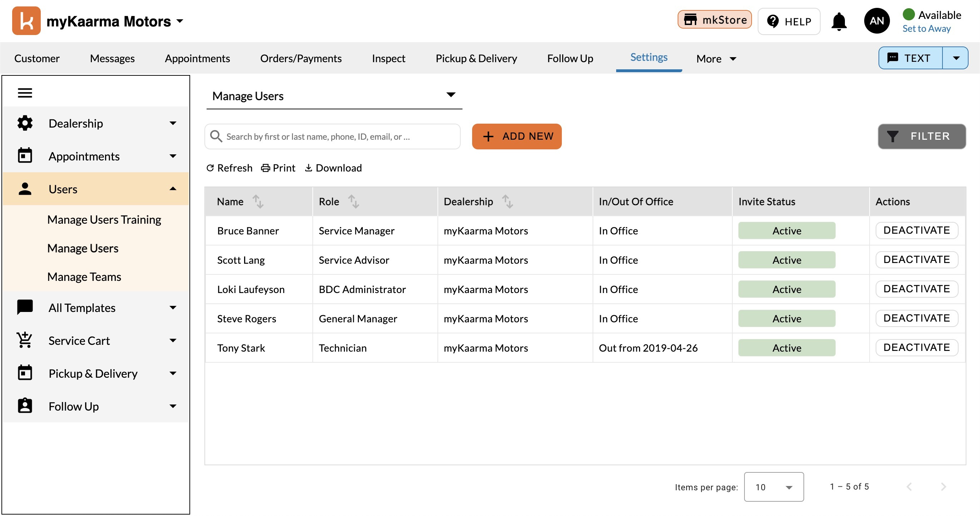Click the sidebar Pickup & Delivery calendar icon

click(x=25, y=373)
